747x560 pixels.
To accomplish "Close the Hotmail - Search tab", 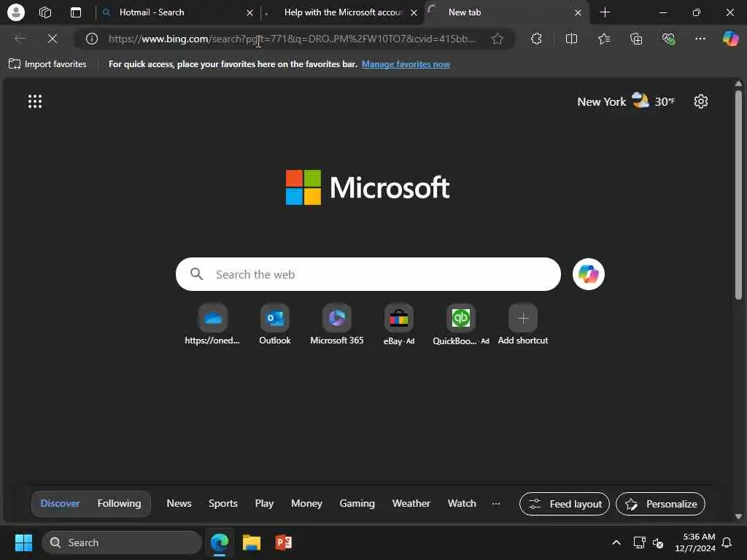I will 249,13.
